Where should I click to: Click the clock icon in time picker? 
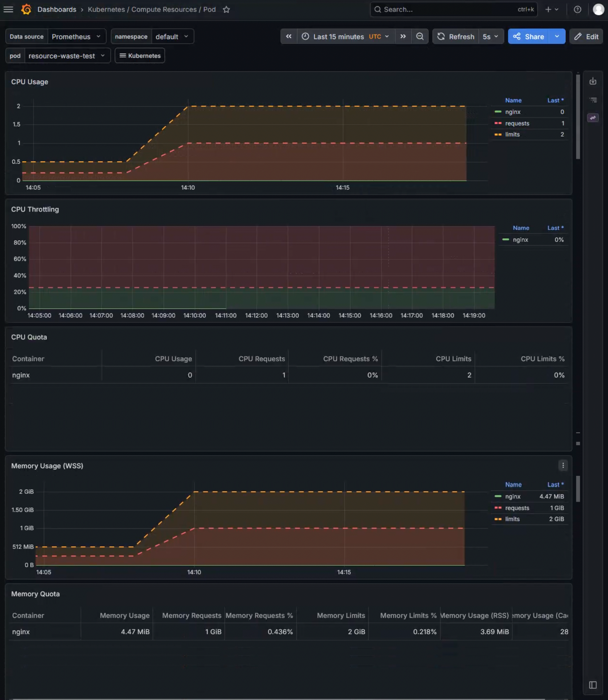coord(305,36)
